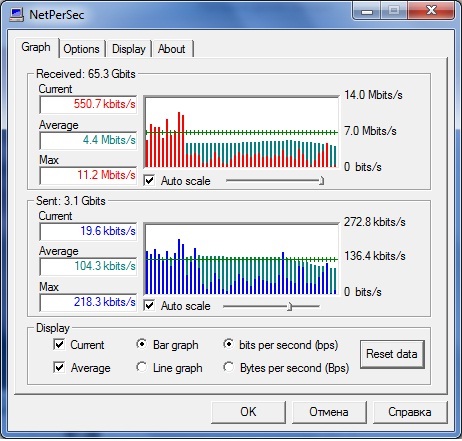The image size is (462, 441).
Task: Click the NetPerSec title bar app icon
Action: click(x=17, y=15)
